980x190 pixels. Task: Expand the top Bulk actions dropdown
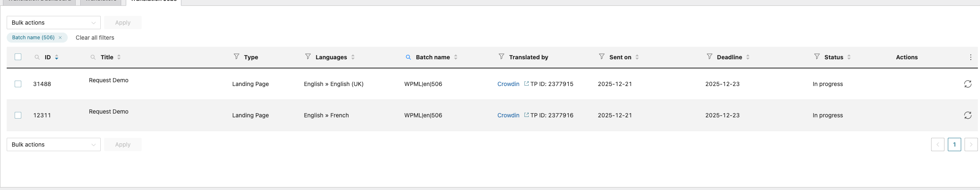click(53, 23)
